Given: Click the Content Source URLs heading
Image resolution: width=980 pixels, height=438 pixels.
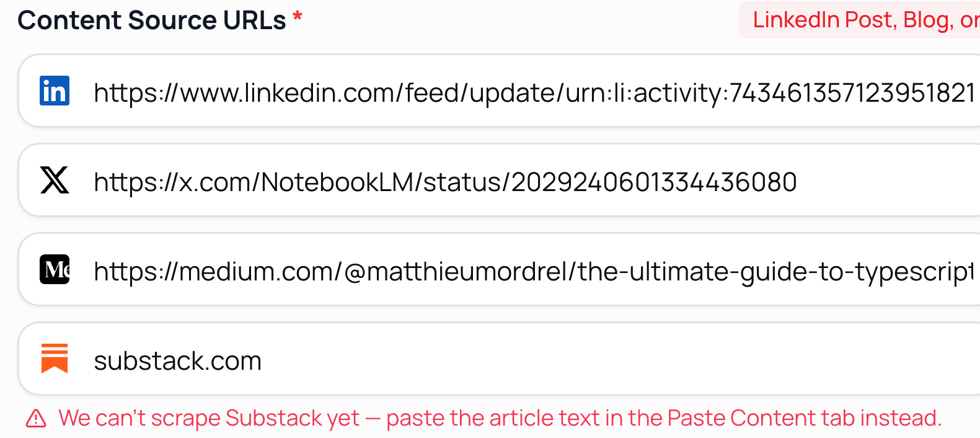Looking at the screenshot, I should pyautogui.click(x=152, y=20).
